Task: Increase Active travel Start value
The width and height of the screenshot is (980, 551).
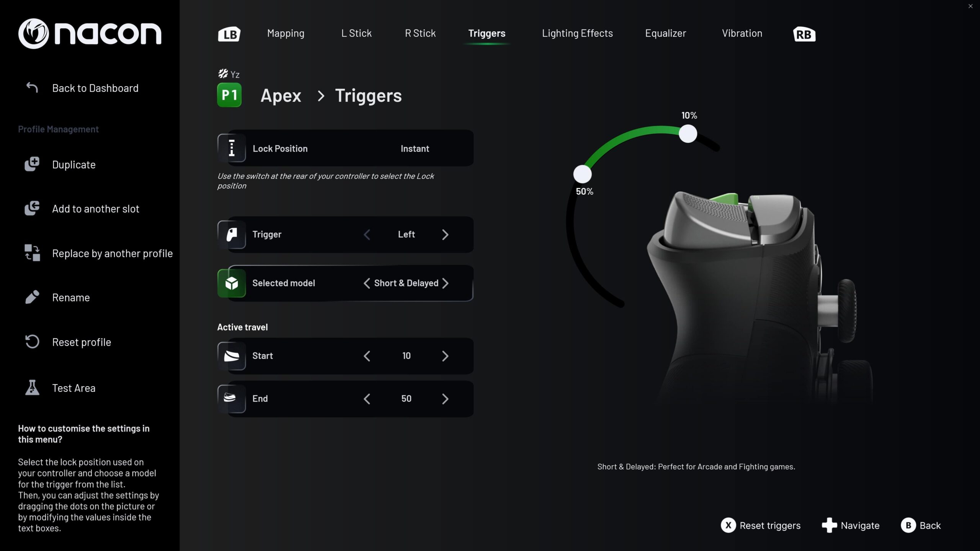Action: pyautogui.click(x=445, y=356)
